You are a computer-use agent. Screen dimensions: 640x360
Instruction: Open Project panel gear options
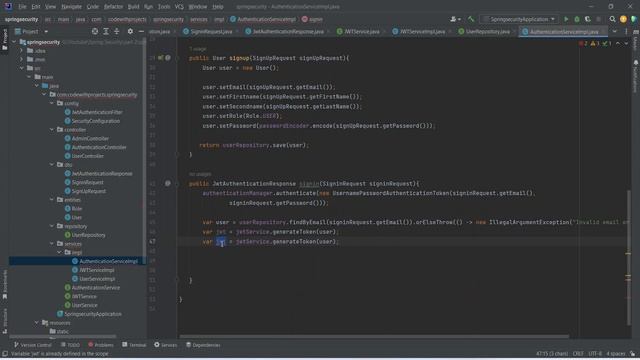[130, 31]
